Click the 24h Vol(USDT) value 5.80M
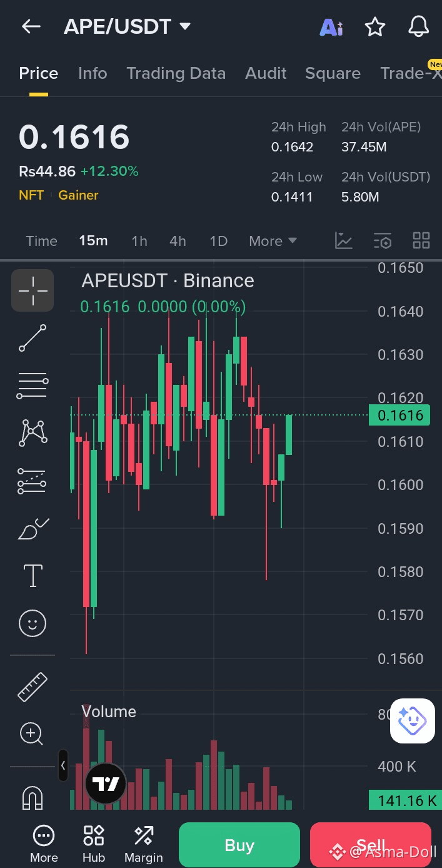Image resolution: width=442 pixels, height=868 pixels. tap(360, 197)
